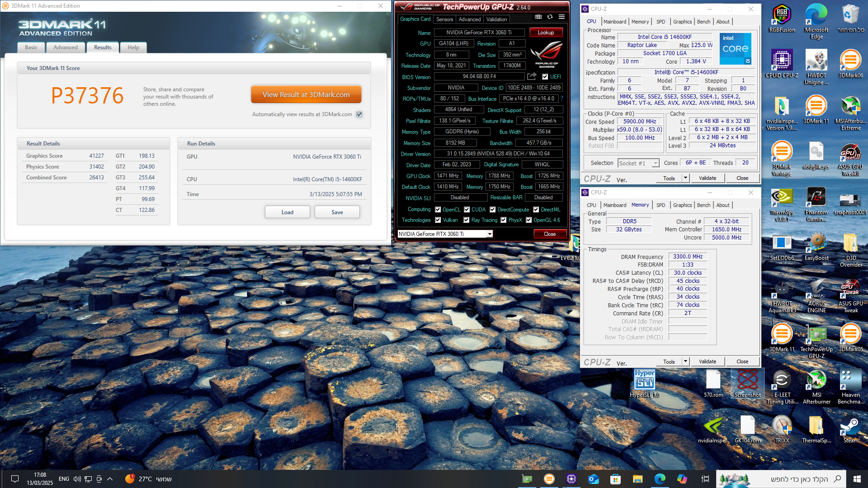Click the P37376 score in 3DMark 11
The height and width of the screenshot is (488, 868).
87,95
